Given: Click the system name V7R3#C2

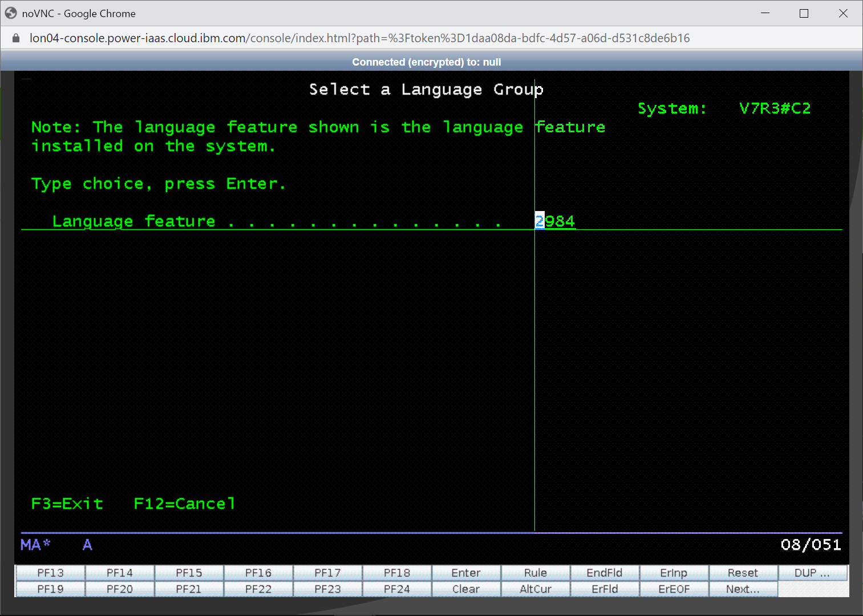Looking at the screenshot, I should [x=775, y=108].
